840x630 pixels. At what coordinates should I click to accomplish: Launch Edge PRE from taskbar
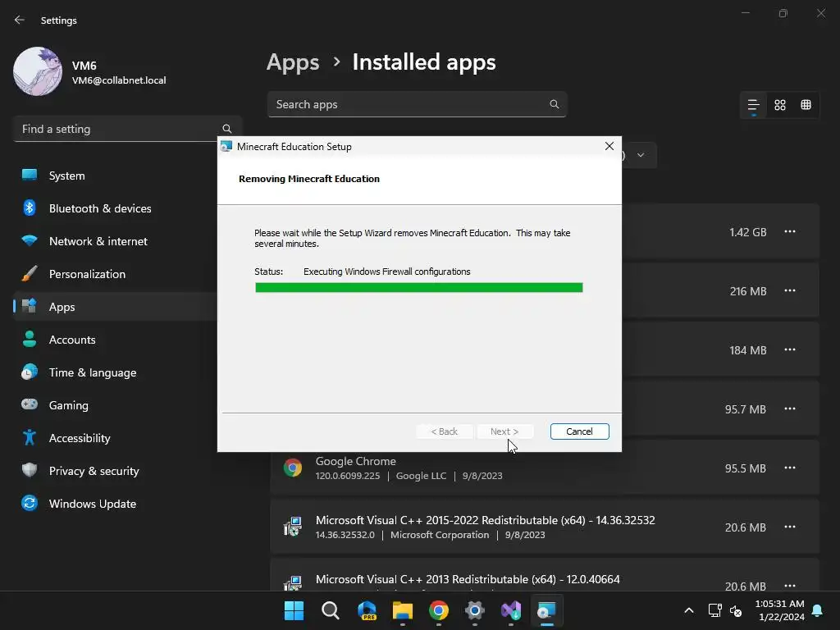[367, 610]
